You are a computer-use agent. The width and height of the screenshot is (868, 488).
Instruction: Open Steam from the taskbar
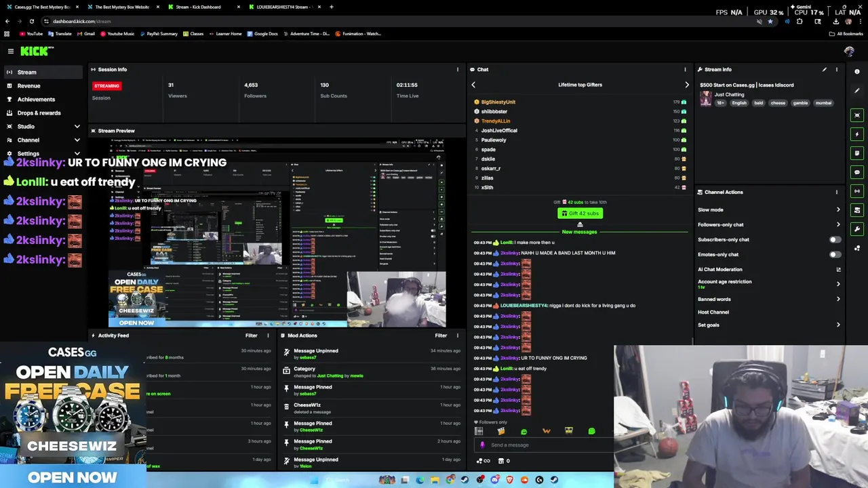(x=465, y=480)
